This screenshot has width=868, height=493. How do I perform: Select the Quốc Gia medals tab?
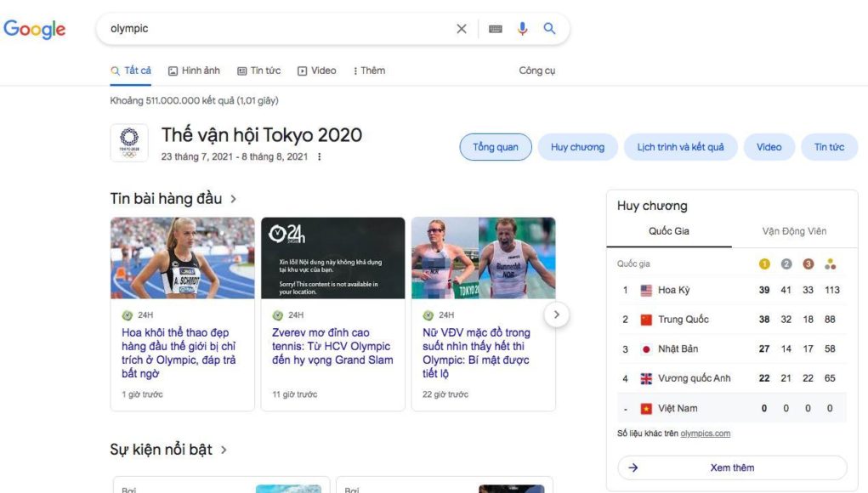669,231
